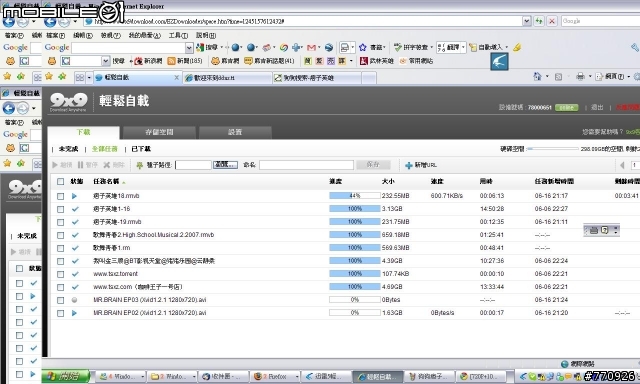Screen dimensions: 640x384
Task: Open the quick tabs dropdown arrow
Action: (x=89, y=78)
